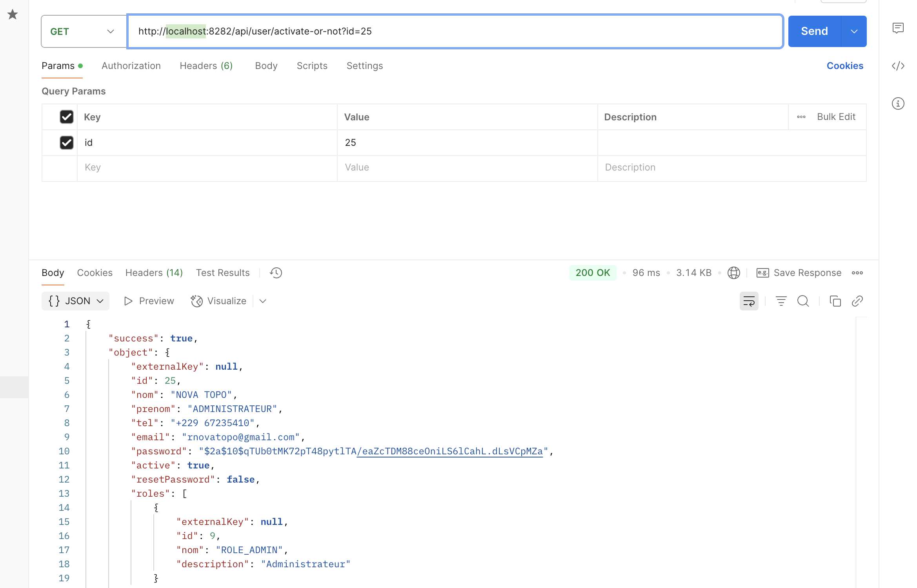Click the request URL input field
This screenshot has height=588, width=917.
pyautogui.click(x=455, y=31)
